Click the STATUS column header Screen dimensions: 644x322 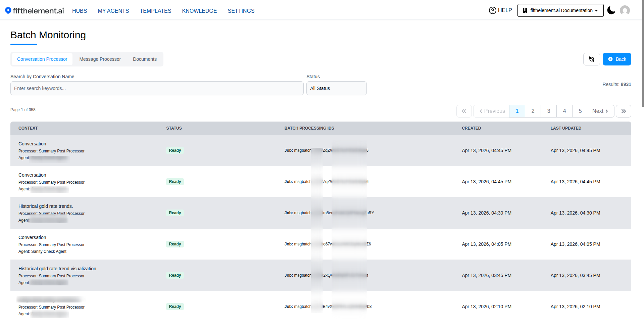pyautogui.click(x=174, y=128)
